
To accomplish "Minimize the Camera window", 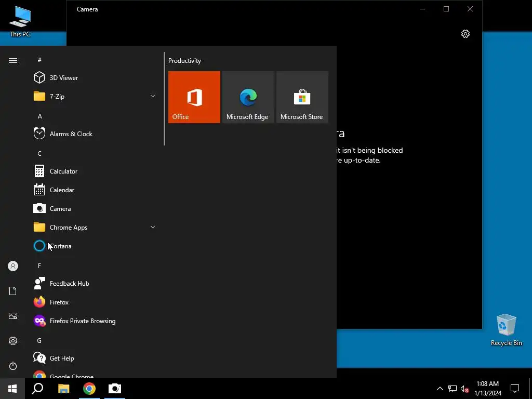I will pos(422,9).
